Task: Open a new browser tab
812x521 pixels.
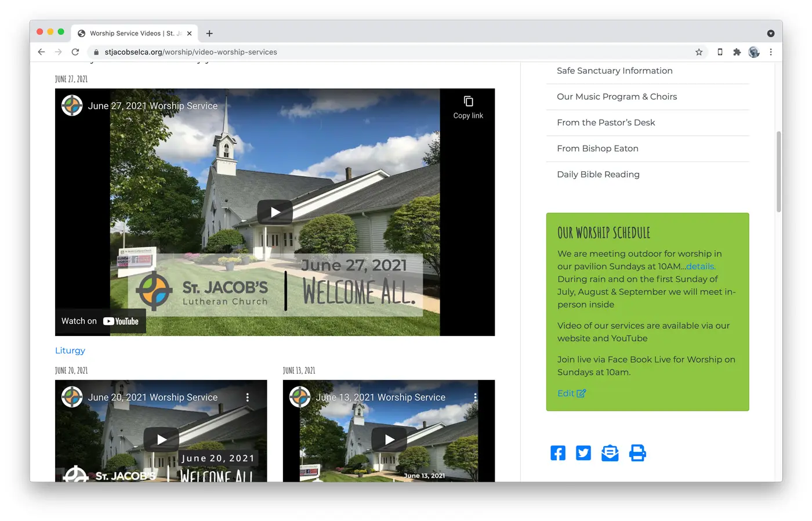Action: (209, 34)
